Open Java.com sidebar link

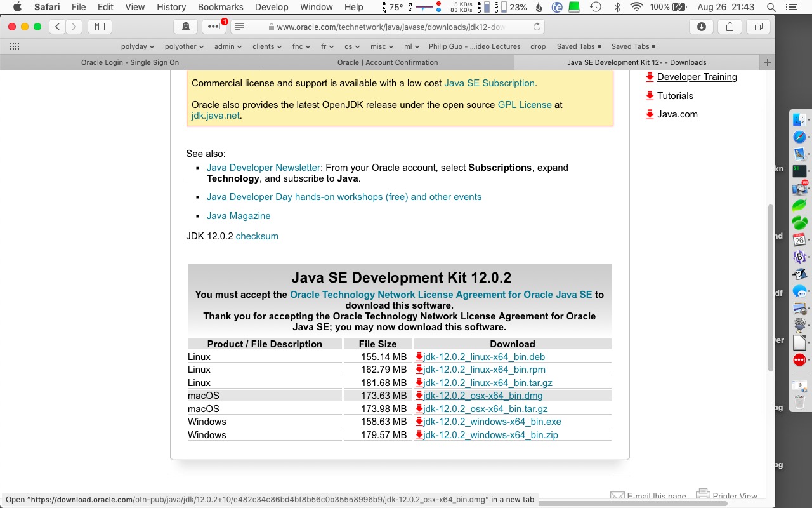[x=678, y=114]
